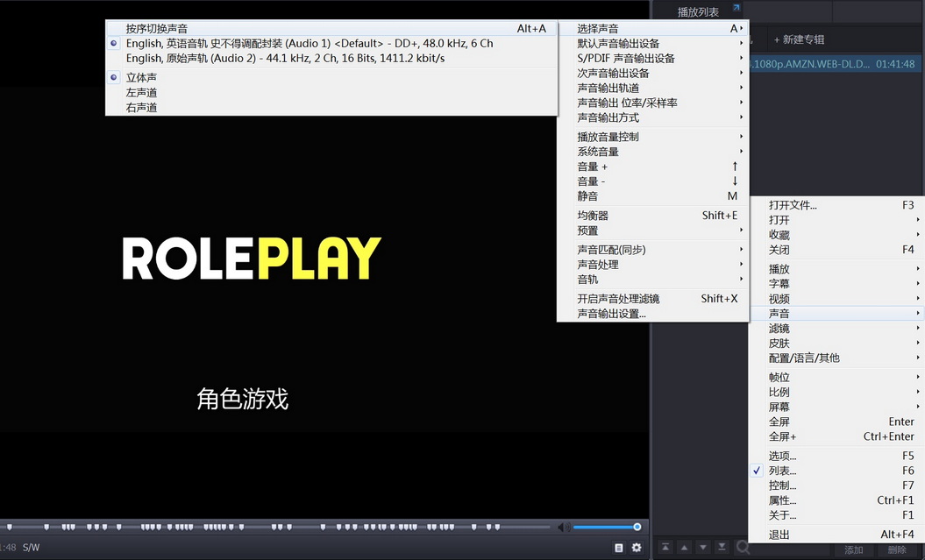Open the settings gear icon
The width and height of the screenshot is (925, 560).
point(637,548)
